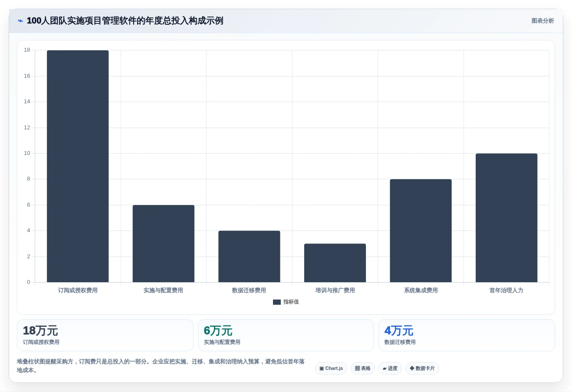Click the 图表分析 label in the header
Screen dimensions: 572x392
coord(542,21)
